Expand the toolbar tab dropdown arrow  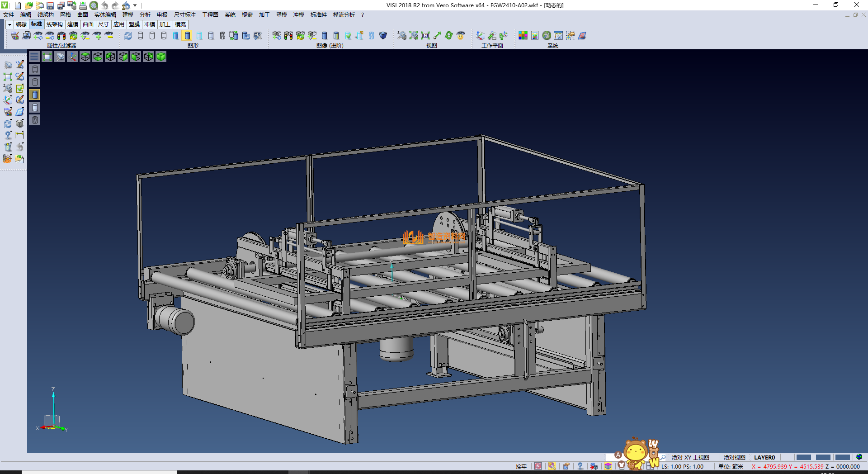coord(9,24)
